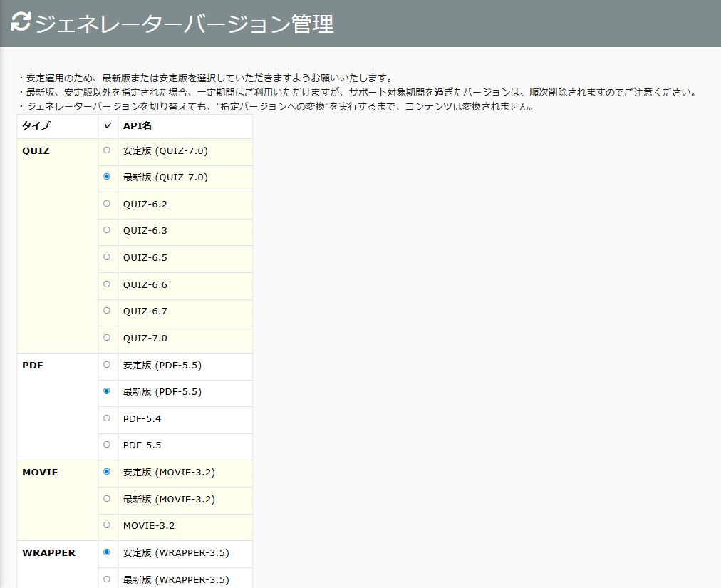Choose the plain QUIZ-7.0 version option
The width and height of the screenshot is (721, 588).
[107, 337]
